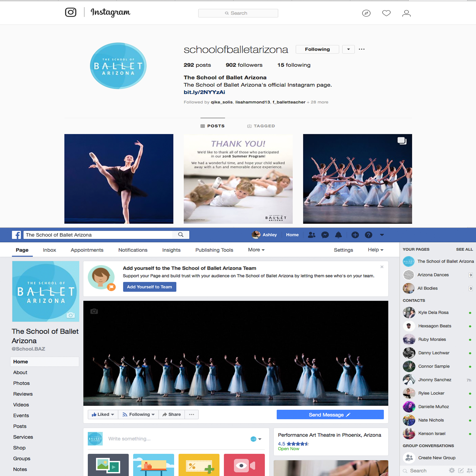Open Facebook notifications bell icon

338,235
